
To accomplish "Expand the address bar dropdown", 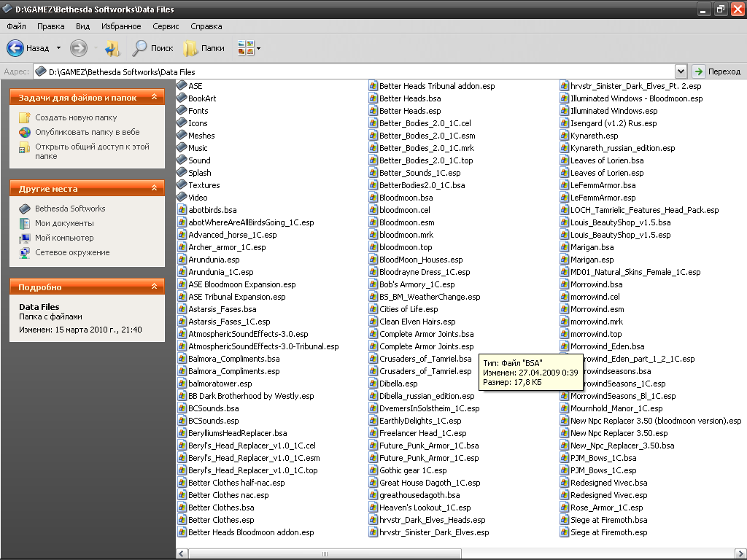I will tap(681, 71).
